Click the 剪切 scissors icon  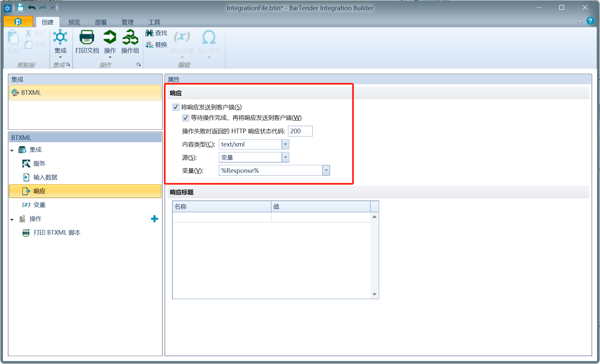28,33
